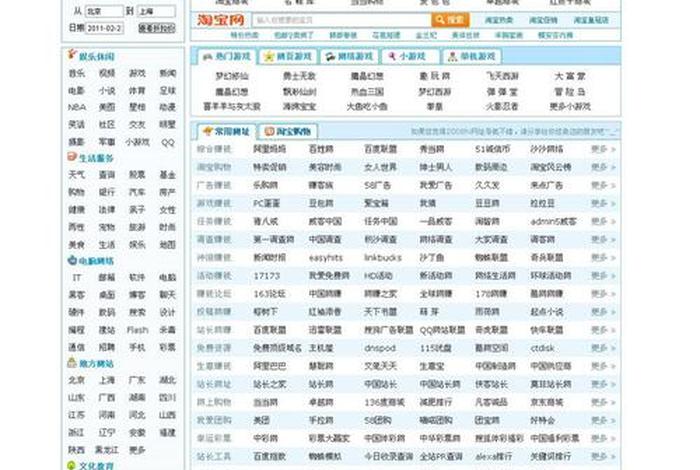Screen dimensions: 700x470
Task: Open the PC蛋蛋 link
Action: [x=267, y=204]
